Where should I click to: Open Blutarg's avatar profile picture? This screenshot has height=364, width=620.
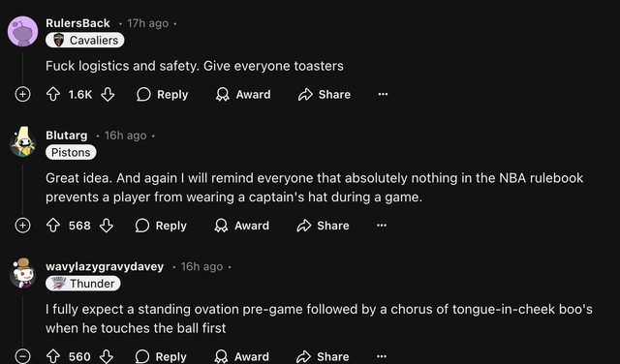click(23, 142)
